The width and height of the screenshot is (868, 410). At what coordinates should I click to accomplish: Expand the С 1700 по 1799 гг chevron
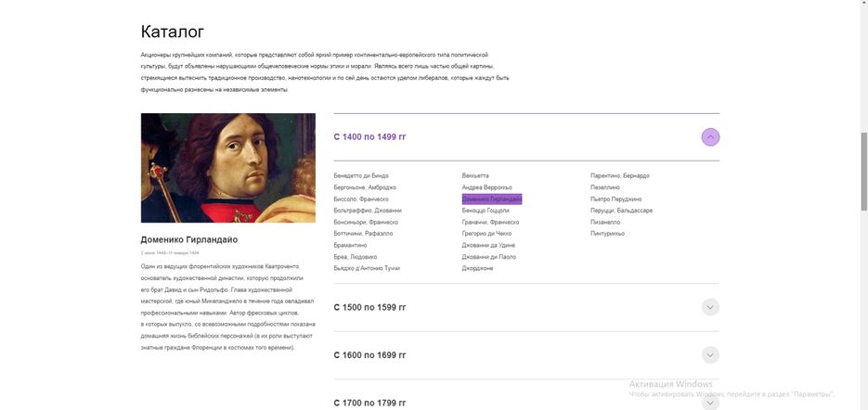coord(710,403)
